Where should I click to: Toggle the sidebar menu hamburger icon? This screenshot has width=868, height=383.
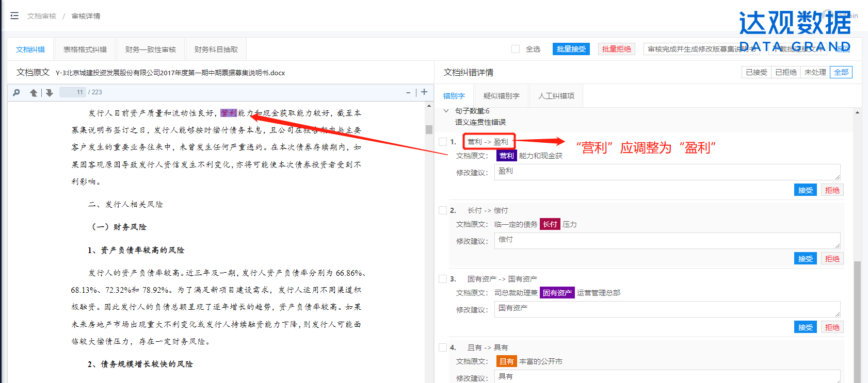click(x=14, y=16)
